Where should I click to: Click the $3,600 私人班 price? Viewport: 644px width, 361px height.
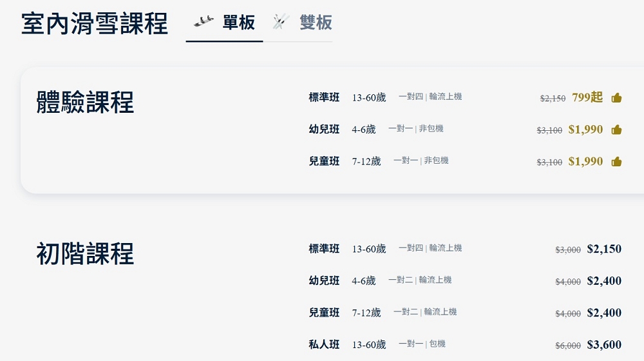(x=604, y=345)
